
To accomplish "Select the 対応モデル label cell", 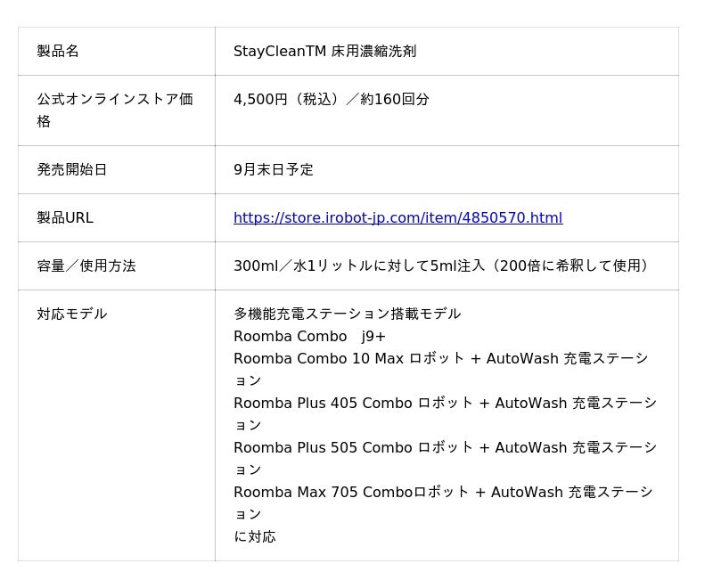I will pos(72,314).
